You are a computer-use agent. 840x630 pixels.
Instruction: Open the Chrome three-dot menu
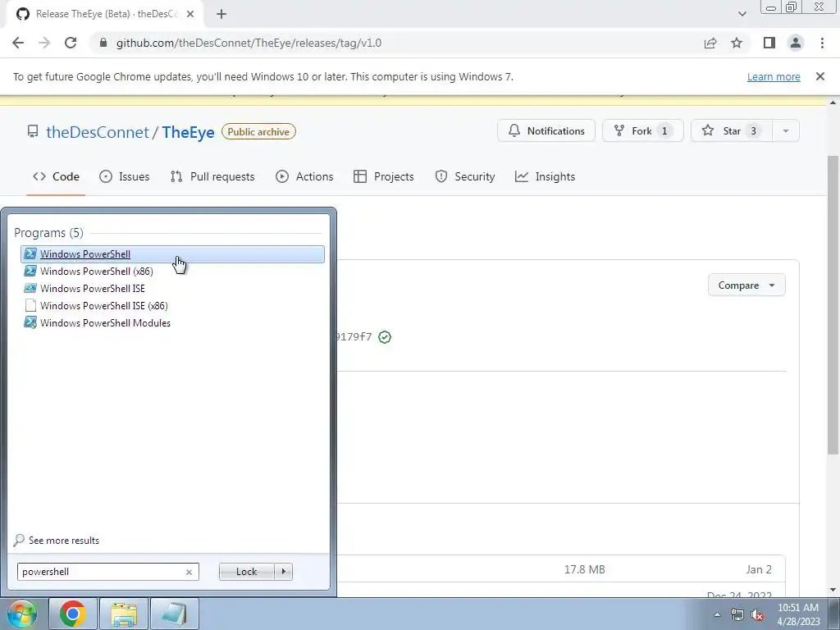822,43
